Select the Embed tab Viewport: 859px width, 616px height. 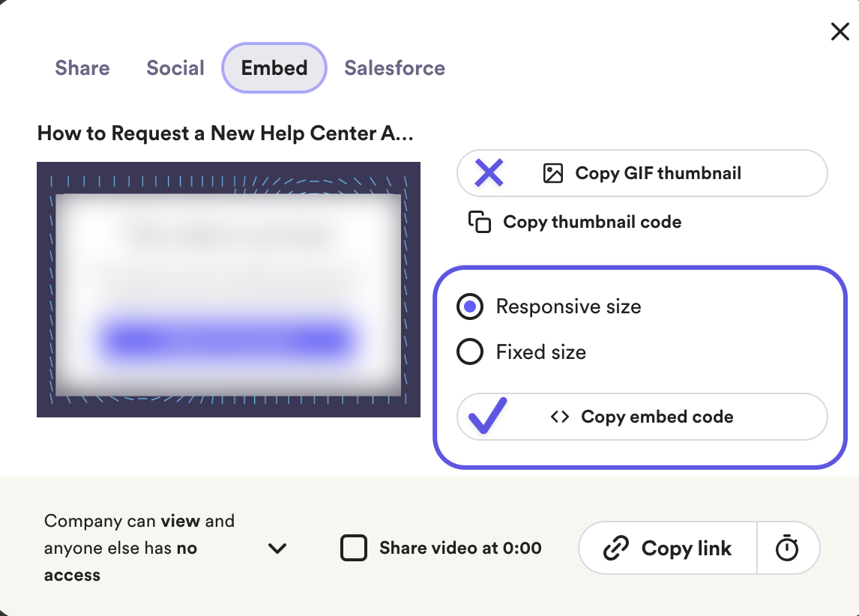coord(274,68)
